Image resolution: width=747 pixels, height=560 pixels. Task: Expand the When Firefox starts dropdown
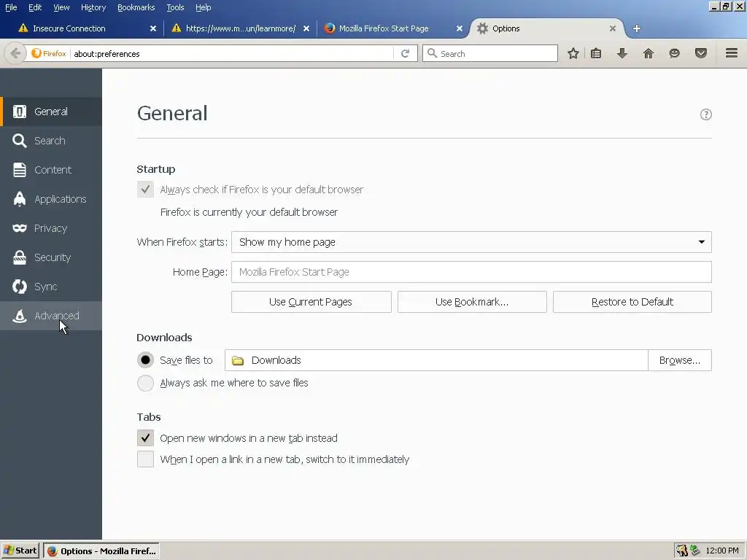(471, 242)
